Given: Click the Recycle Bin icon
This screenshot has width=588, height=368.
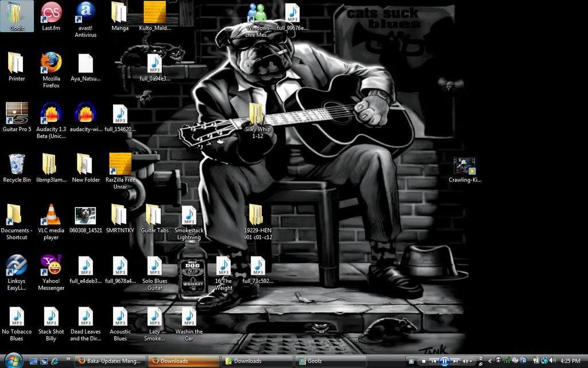Looking at the screenshot, I should [x=17, y=167].
